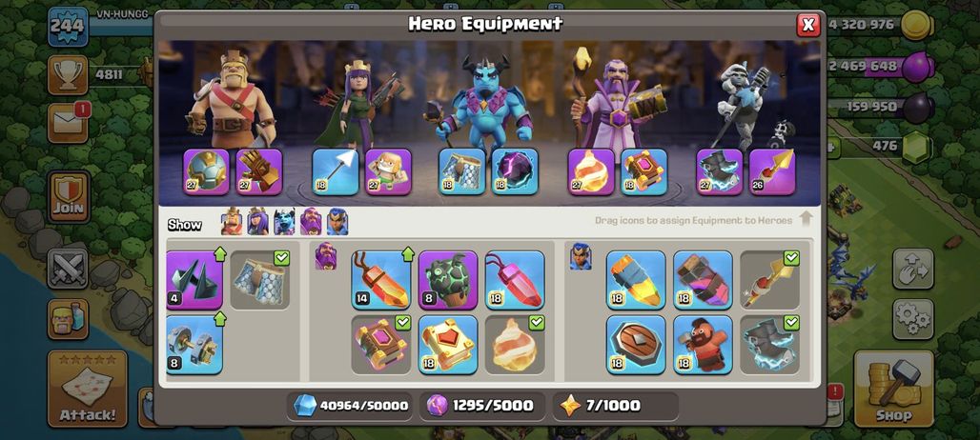Screen dimensions: 980x440
Task: Click the Join clan button
Action: (x=68, y=196)
